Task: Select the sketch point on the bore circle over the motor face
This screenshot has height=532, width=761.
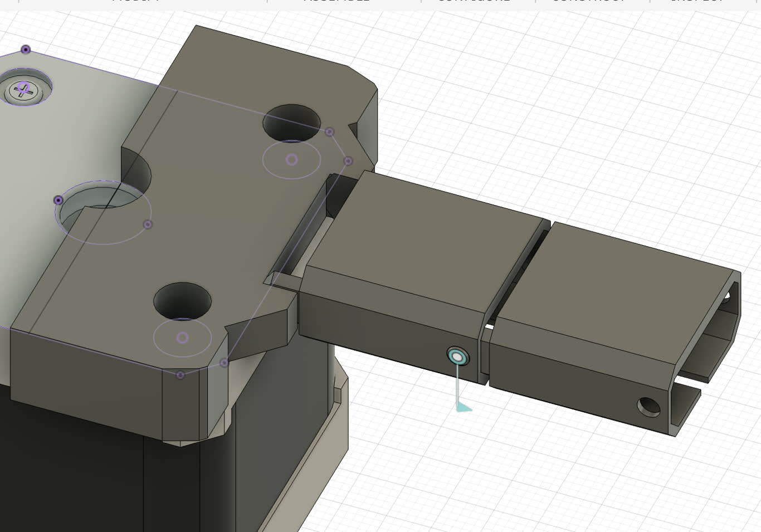Action: click(58, 200)
